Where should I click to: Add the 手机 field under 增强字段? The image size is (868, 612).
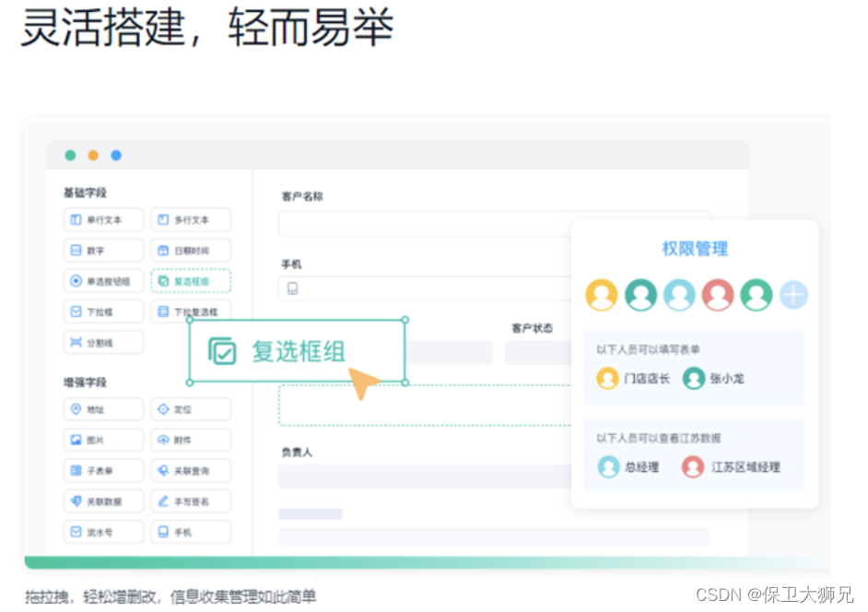coord(191,532)
